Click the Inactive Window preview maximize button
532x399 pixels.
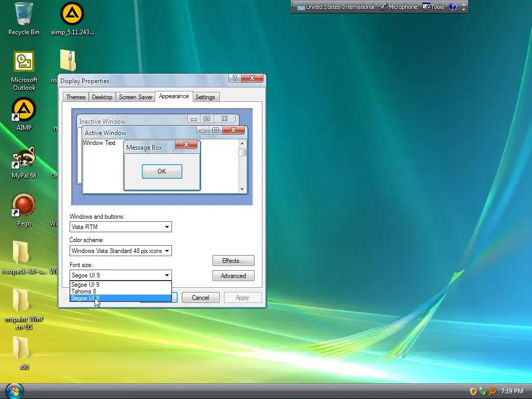(207, 118)
